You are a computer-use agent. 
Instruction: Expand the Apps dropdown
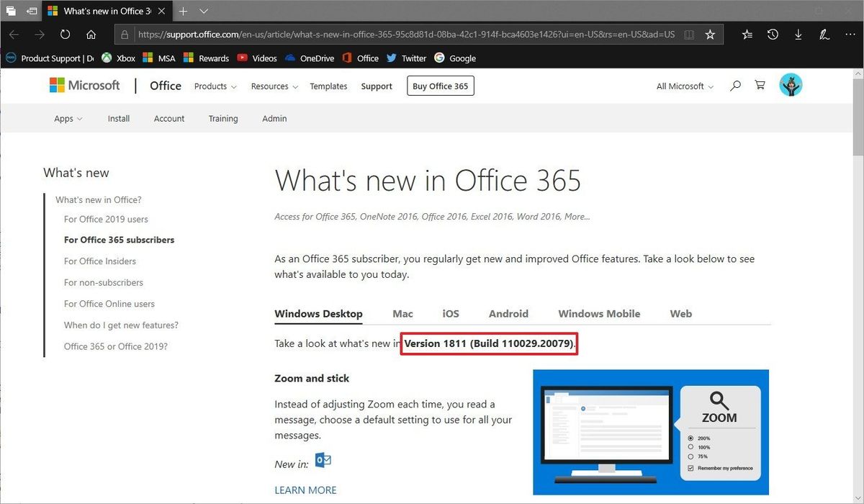point(67,118)
